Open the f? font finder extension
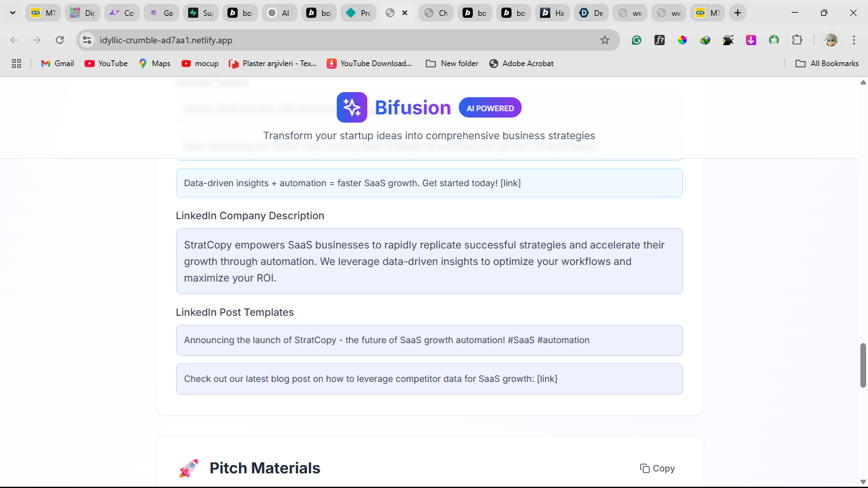This screenshot has height=488, width=868. pyautogui.click(x=660, y=40)
